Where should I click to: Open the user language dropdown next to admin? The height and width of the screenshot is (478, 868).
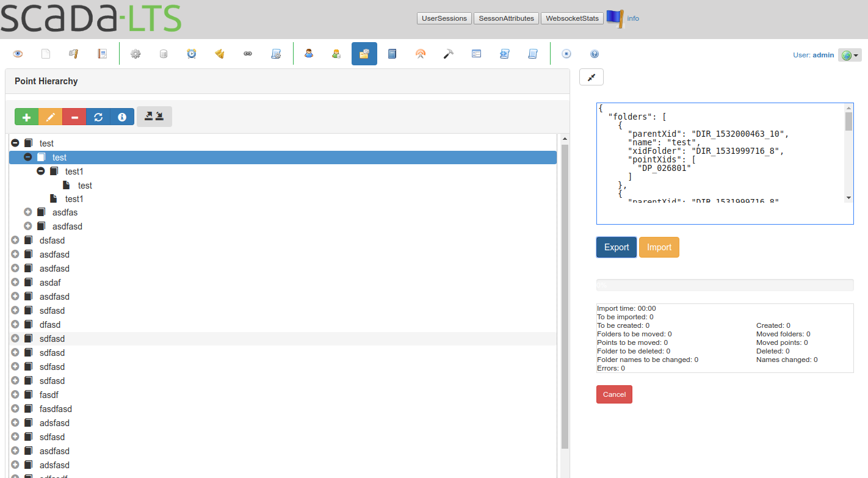click(850, 55)
